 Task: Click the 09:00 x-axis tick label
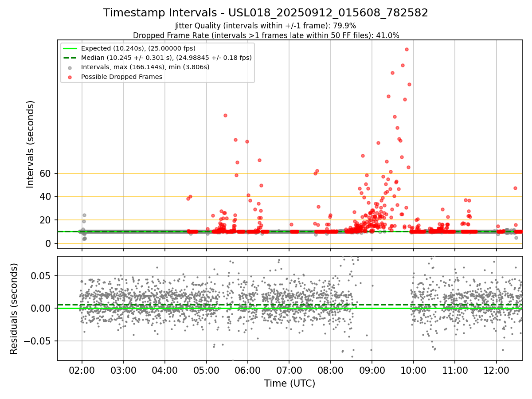coord(372,370)
